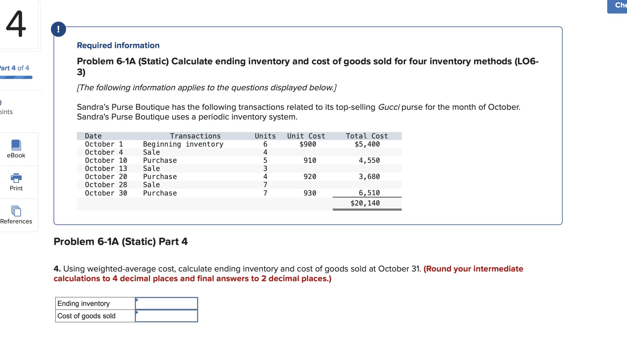Select the Problem 6-1A (Static) Part 4 heading

click(121, 241)
